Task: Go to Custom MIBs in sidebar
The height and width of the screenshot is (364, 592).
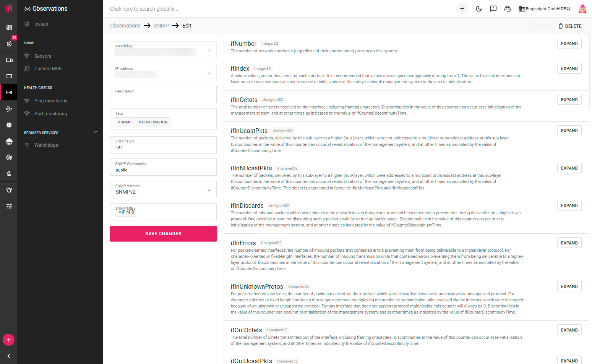Action: pyautogui.click(x=48, y=69)
